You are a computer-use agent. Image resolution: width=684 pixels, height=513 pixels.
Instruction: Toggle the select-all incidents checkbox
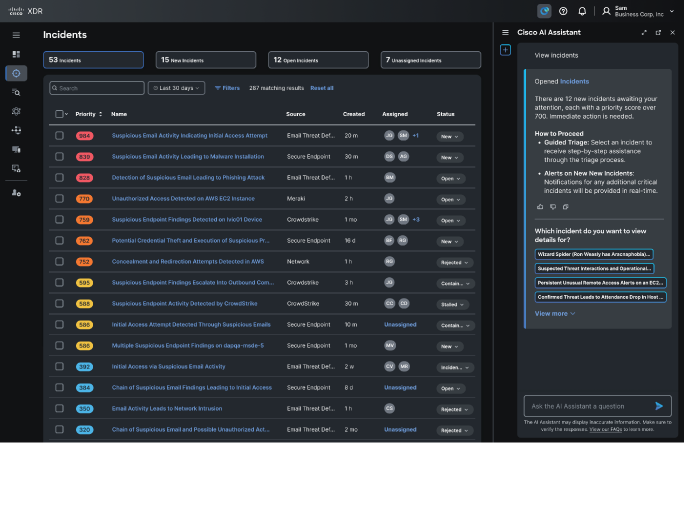59,114
